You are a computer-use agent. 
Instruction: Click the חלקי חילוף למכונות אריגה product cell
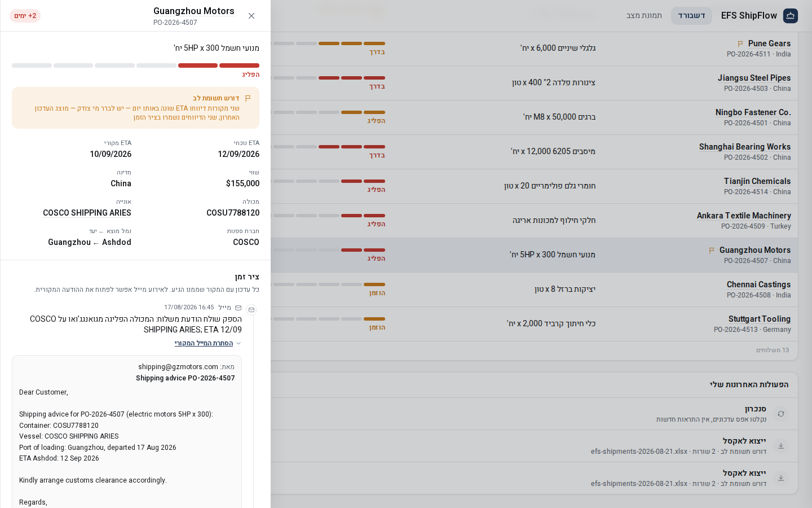coord(554,220)
